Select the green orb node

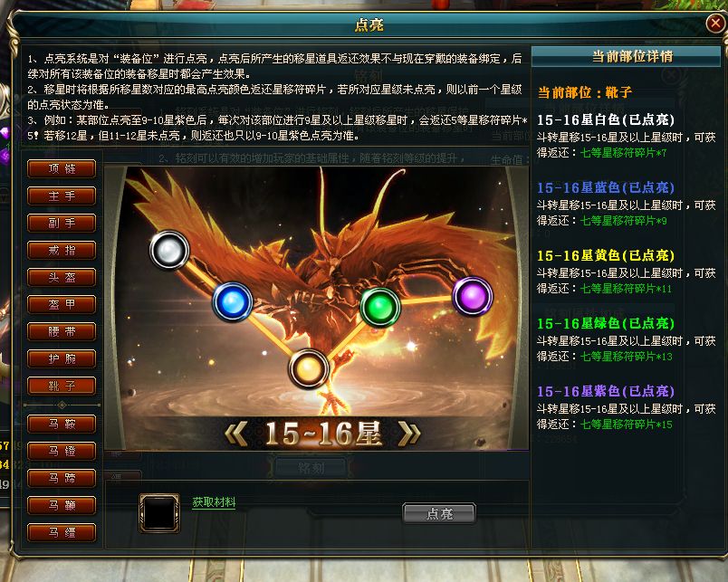[380, 307]
